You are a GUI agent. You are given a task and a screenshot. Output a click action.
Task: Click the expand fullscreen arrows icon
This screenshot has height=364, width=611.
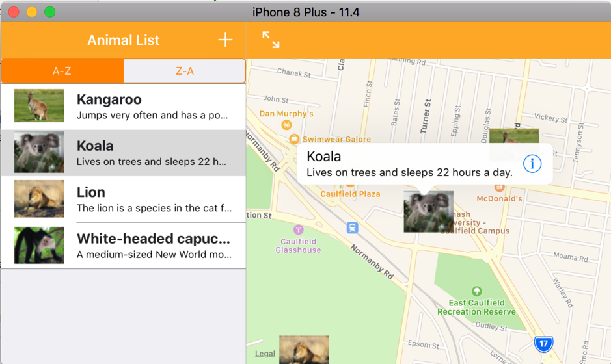(x=271, y=40)
